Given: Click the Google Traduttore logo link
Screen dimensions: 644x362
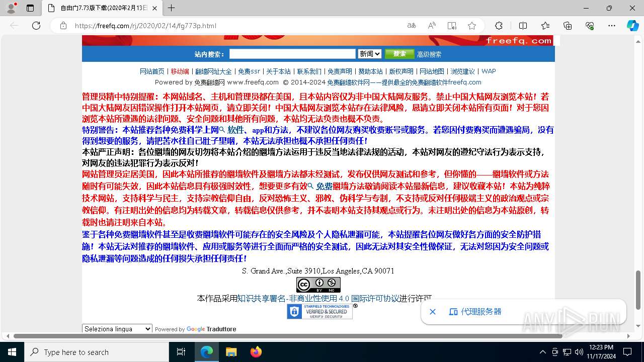Looking at the screenshot, I should (211, 329).
